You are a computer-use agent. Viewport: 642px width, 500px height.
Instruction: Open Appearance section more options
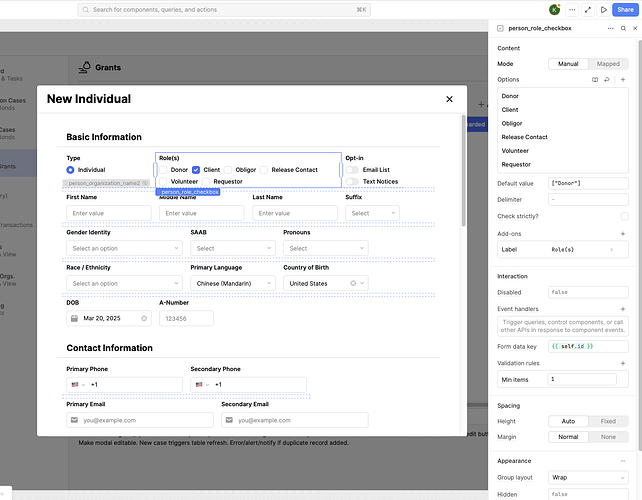click(623, 461)
